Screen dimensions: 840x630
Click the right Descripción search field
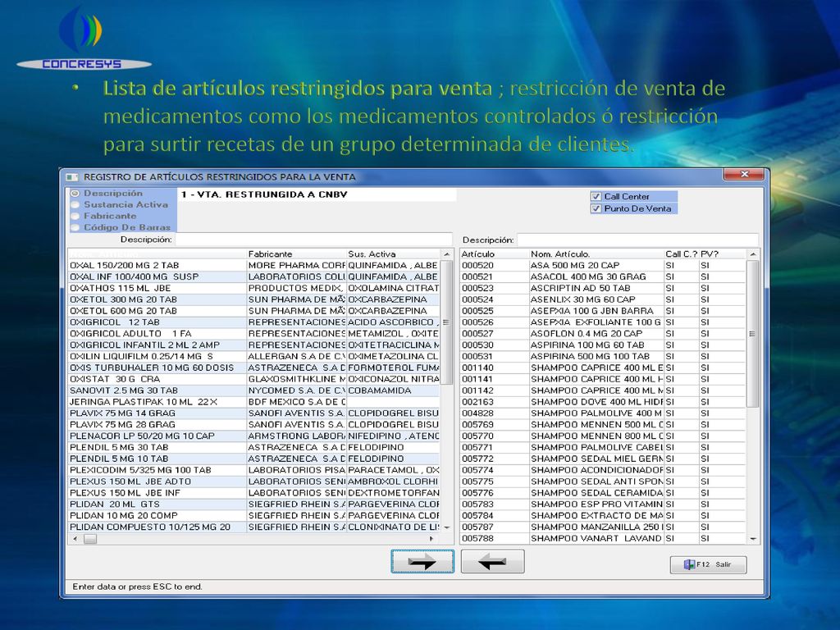tap(637, 240)
